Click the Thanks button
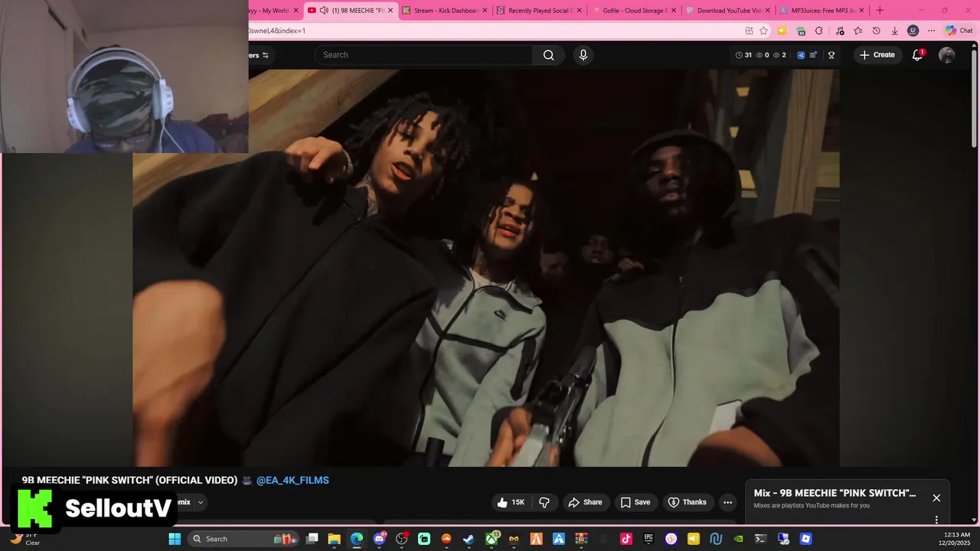 coord(687,502)
